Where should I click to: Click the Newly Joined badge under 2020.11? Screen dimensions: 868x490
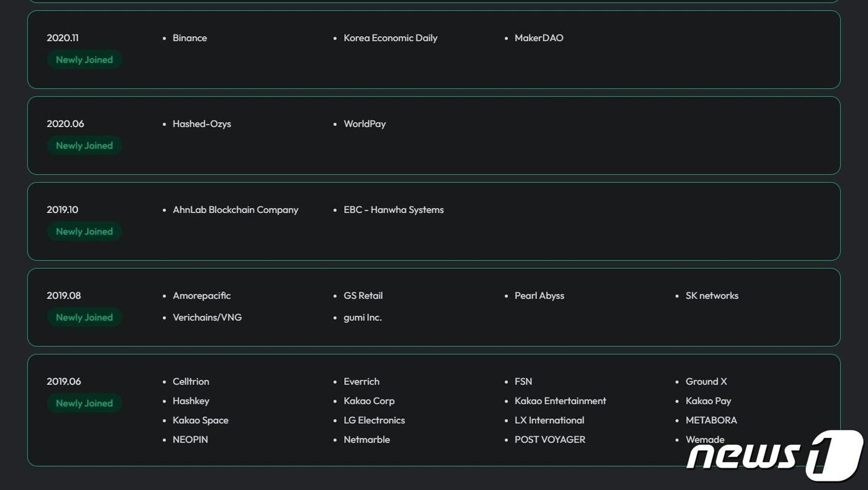[x=84, y=59]
